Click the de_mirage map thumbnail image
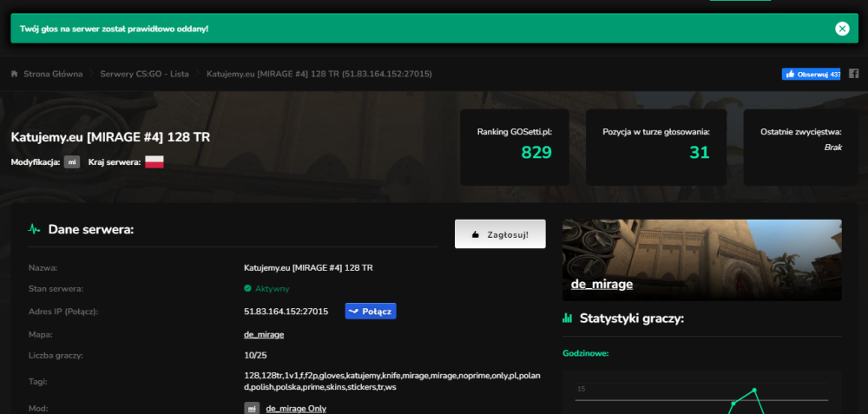 [702, 260]
